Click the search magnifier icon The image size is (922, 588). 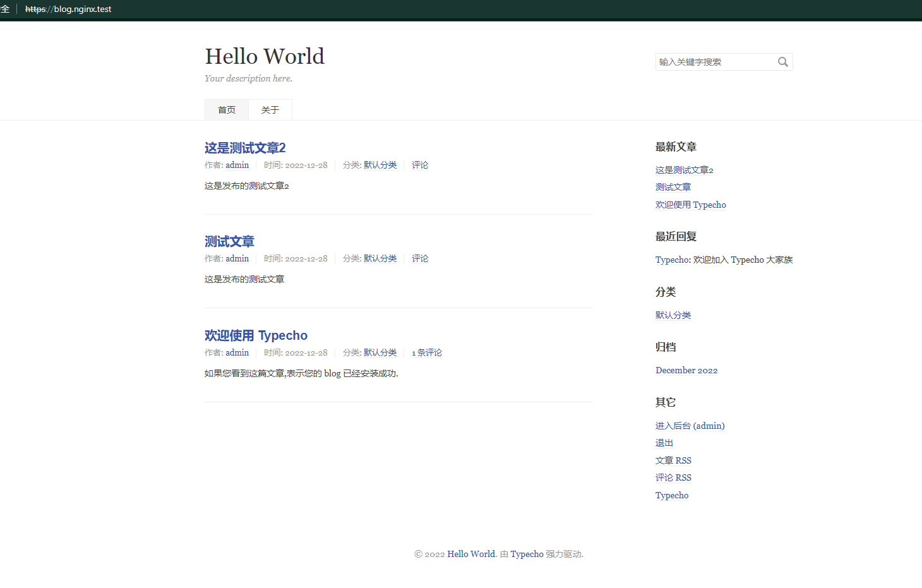[783, 62]
